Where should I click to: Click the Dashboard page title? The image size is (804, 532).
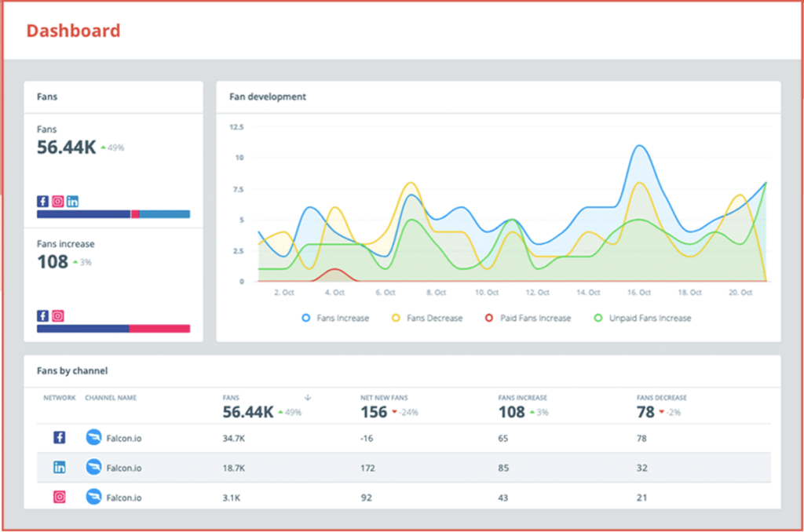pos(73,31)
